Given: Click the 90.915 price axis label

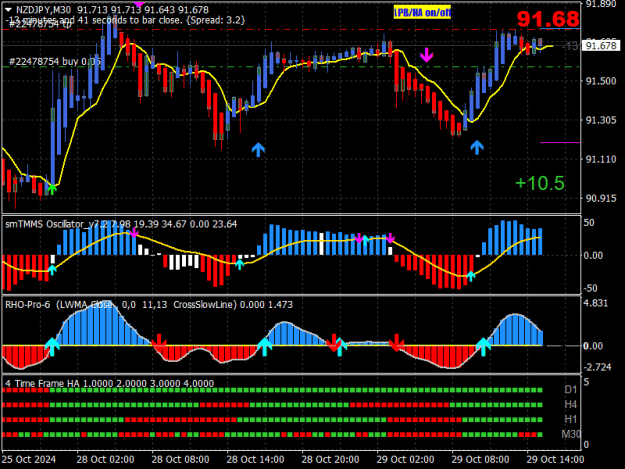Looking at the screenshot, I should pos(601,198).
